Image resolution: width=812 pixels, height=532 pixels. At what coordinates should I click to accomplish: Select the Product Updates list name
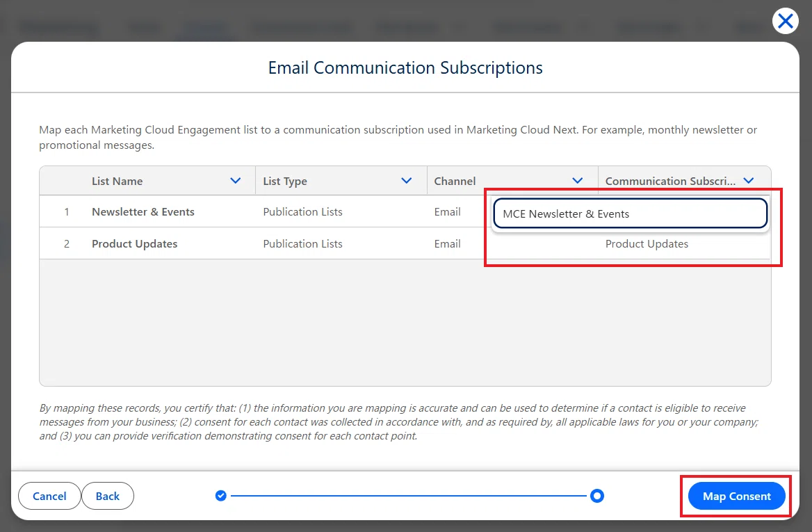(135, 244)
